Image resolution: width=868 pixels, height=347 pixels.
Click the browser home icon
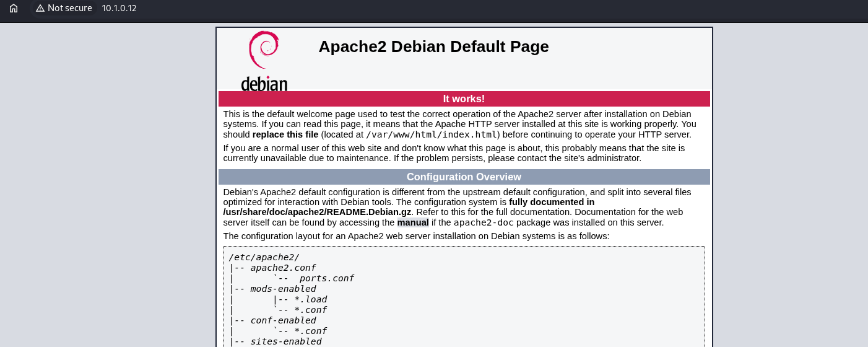click(14, 8)
